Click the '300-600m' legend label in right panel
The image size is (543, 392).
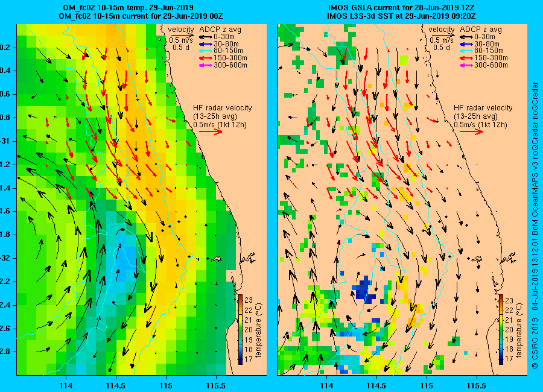[x=491, y=66]
